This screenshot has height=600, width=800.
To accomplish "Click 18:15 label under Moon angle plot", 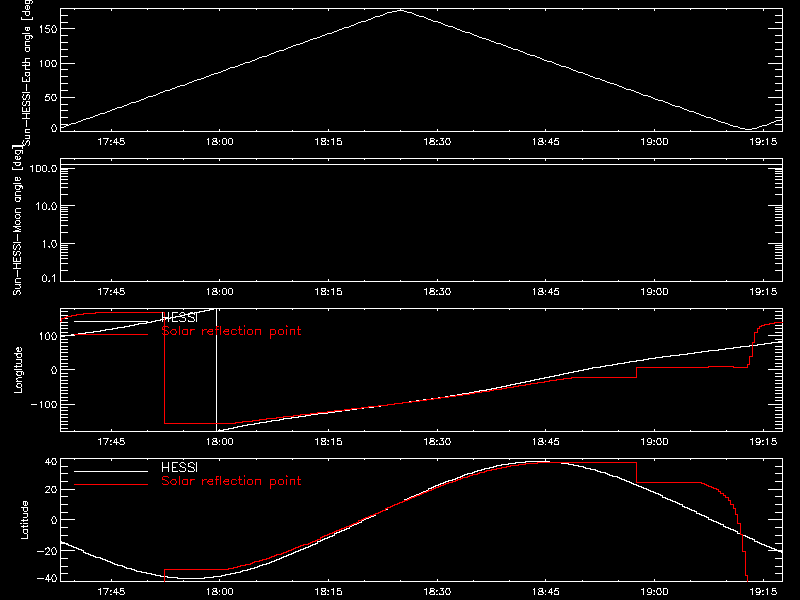I will tap(329, 291).
